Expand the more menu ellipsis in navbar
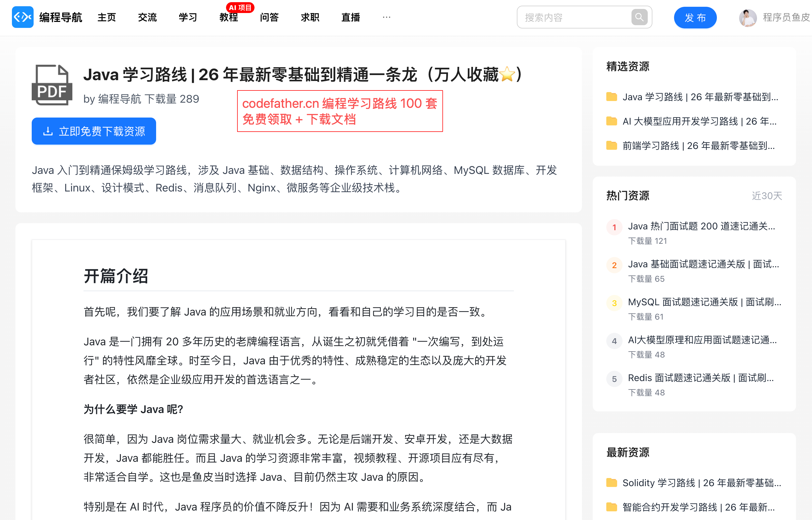This screenshot has width=812, height=520. 386,17
